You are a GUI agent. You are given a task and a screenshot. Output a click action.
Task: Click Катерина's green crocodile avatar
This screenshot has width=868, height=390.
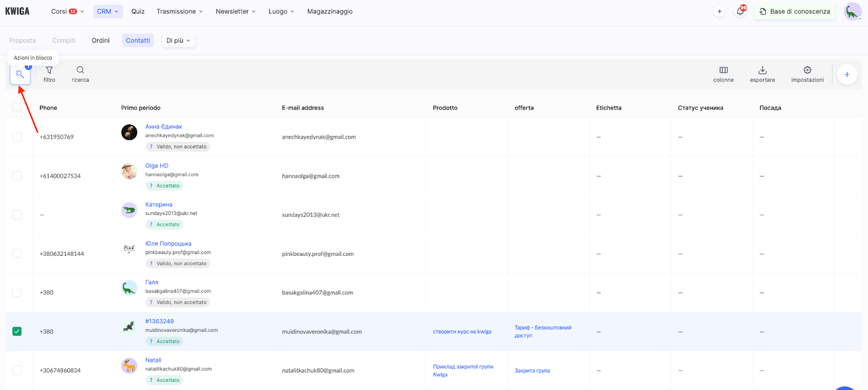pos(129,210)
